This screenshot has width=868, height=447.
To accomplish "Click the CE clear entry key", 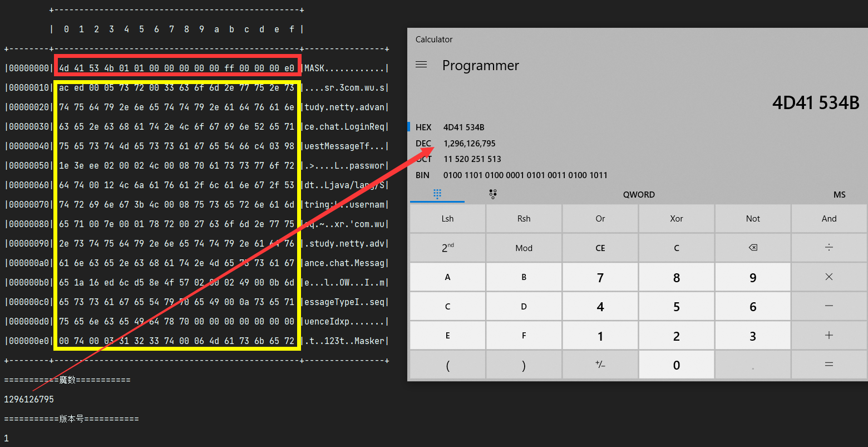I will 600,248.
